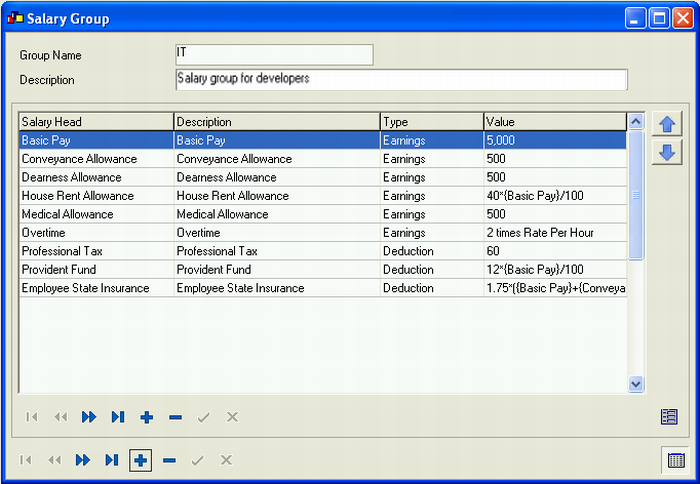Click the Description column header
The height and width of the screenshot is (484, 700).
(277, 121)
